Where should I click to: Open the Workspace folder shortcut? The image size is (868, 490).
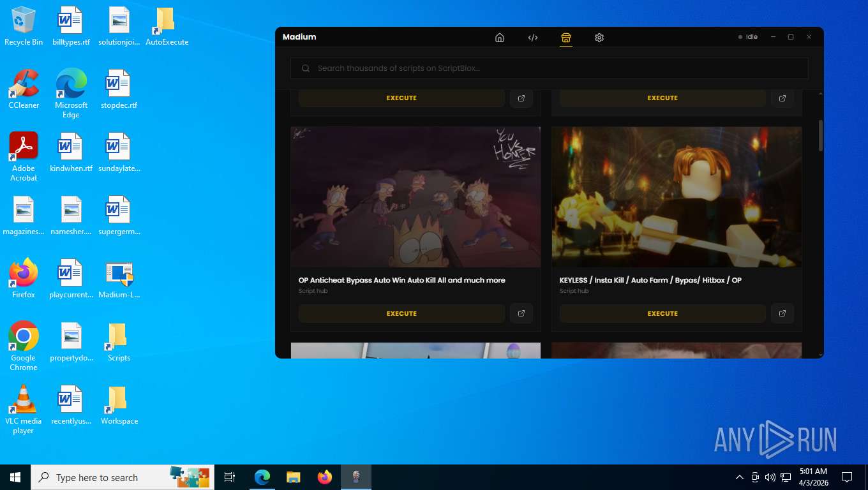point(119,405)
